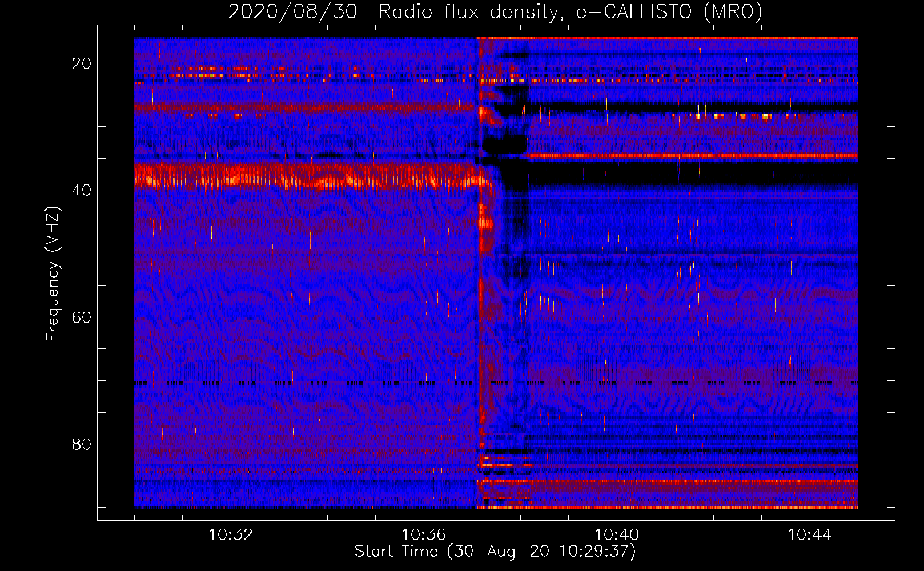Select the 'Frequency (MHZ)' y-axis label
Screen dimensions: 924x571
click(x=52, y=274)
